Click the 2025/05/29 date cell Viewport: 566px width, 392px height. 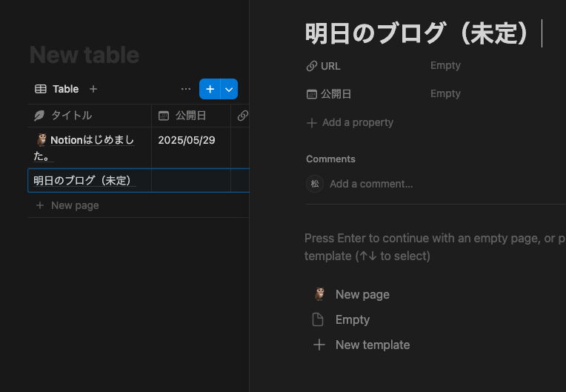tap(187, 140)
